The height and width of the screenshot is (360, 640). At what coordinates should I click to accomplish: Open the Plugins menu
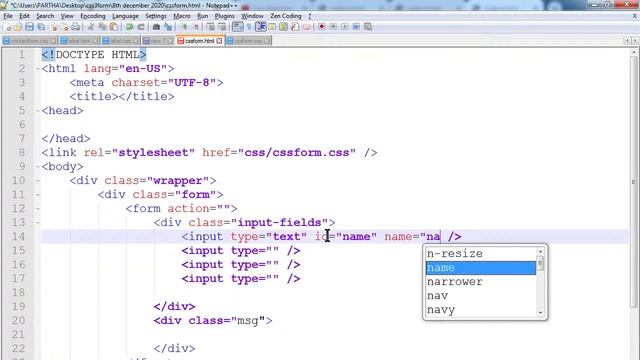(x=224, y=16)
